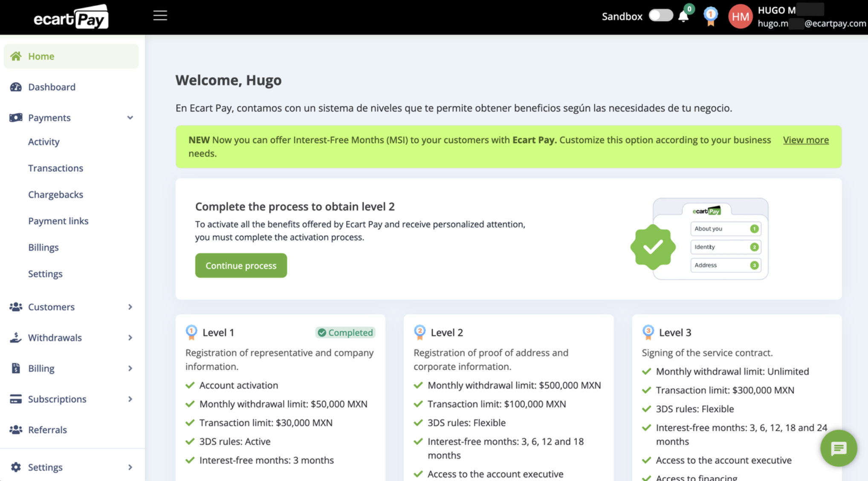The image size is (868, 481).
Task: Open the notifications bell
Action: click(683, 17)
